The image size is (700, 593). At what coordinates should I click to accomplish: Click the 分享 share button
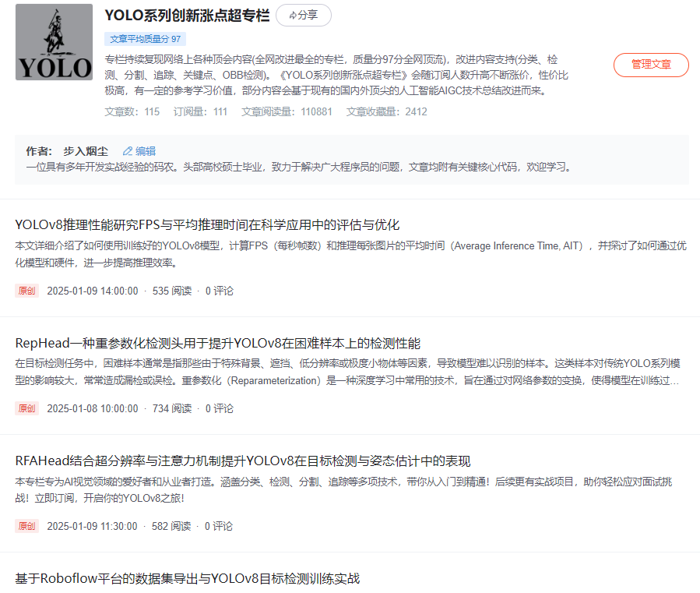click(304, 15)
